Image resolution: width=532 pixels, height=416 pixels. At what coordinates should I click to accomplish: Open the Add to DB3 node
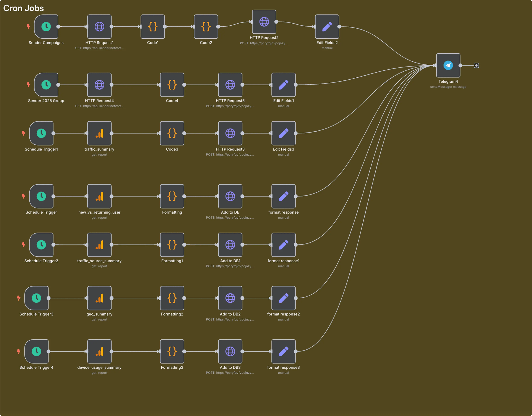point(230,351)
